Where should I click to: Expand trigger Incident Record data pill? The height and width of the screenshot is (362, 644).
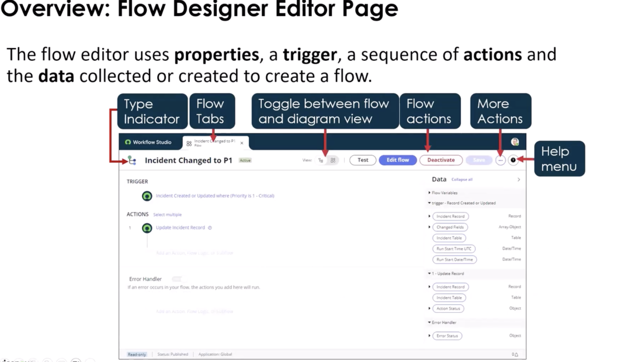click(429, 216)
